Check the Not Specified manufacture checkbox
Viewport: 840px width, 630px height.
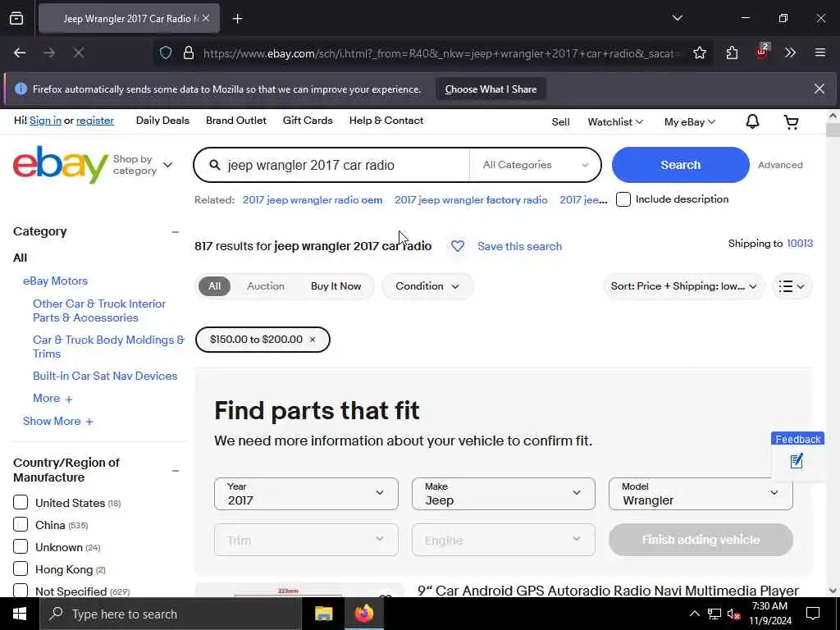[21, 591]
